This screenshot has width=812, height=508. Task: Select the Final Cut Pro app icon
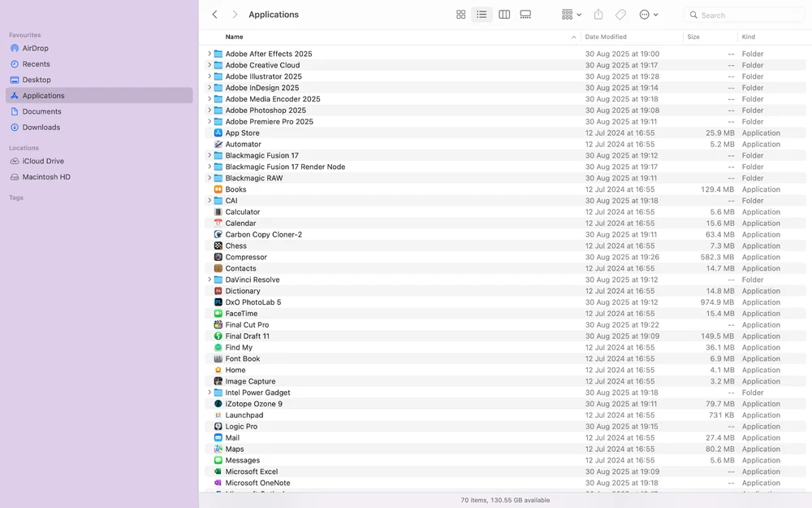pos(218,325)
